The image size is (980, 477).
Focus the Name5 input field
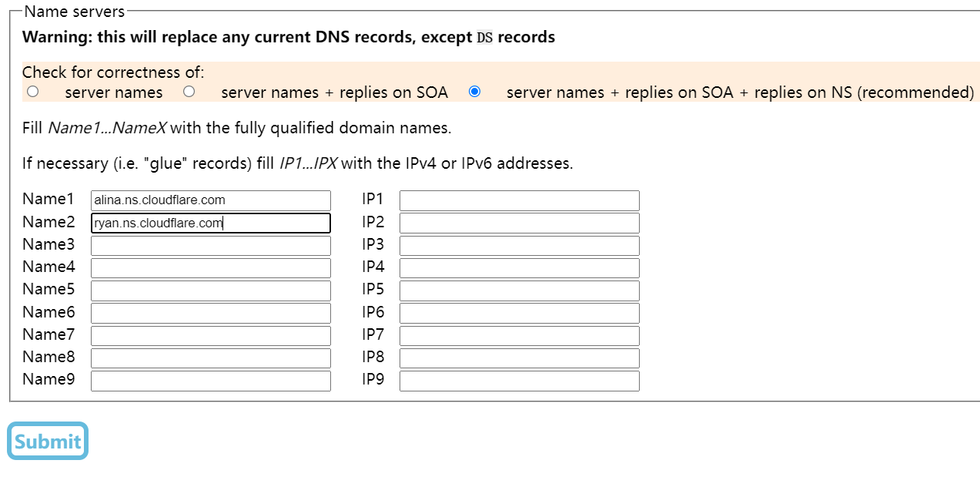pyautogui.click(x=211, y=291)
